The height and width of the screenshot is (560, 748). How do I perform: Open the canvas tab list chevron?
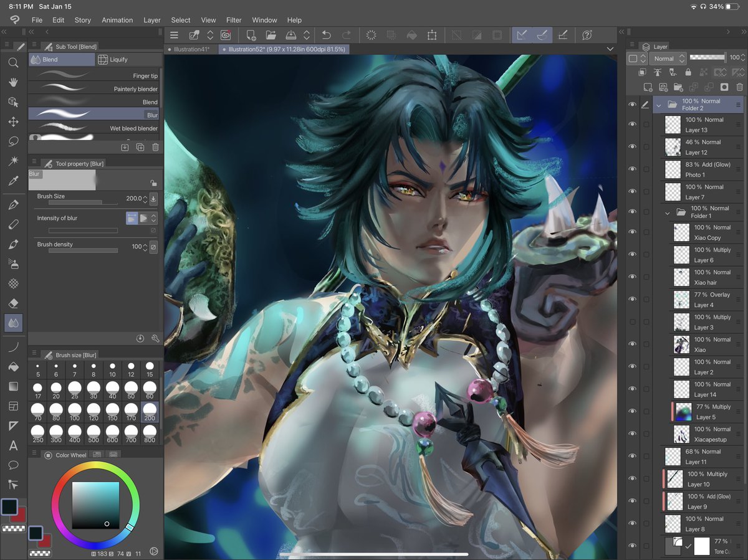tap(610, 49)
